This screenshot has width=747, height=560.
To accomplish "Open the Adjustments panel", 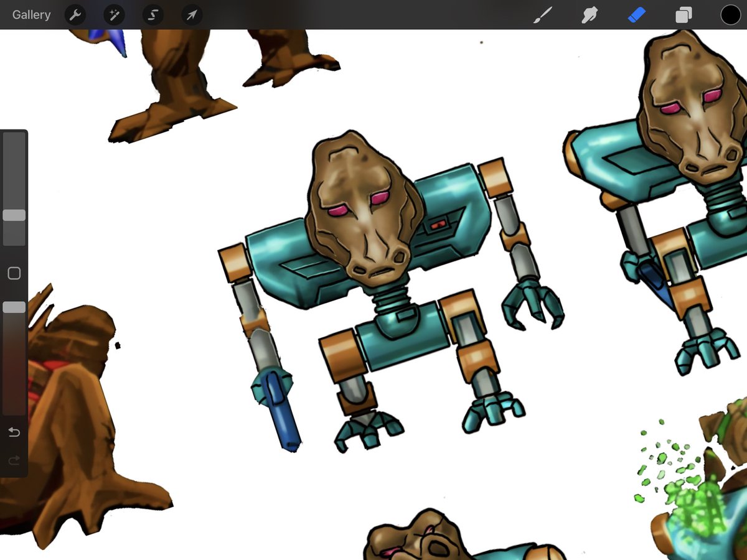I will tap(114, 14).
